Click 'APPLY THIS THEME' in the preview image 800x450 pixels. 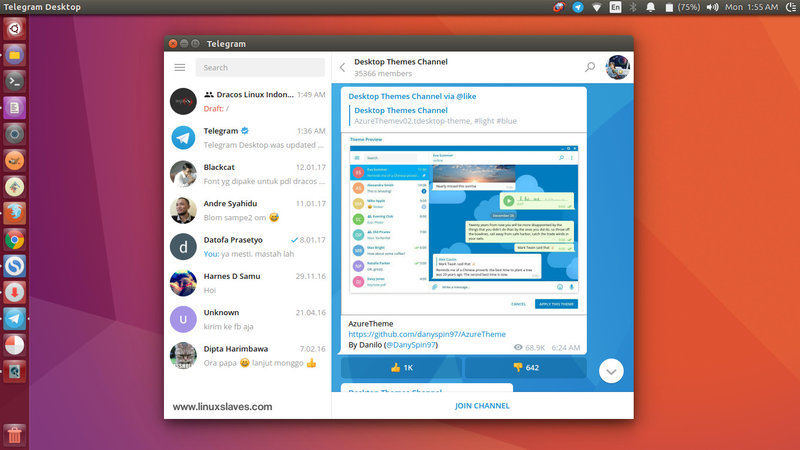click(x=556, y=304)
